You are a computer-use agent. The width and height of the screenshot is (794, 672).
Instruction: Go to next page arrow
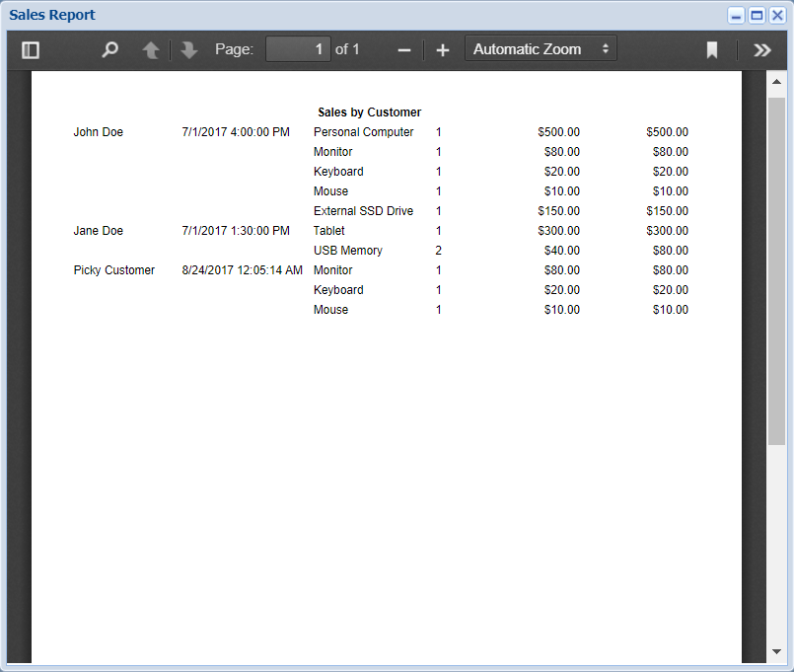(x=189, y=49)
